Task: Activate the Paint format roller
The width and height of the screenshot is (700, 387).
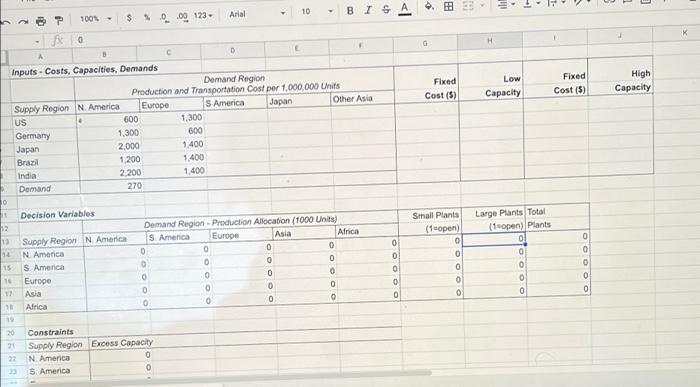Action: (x=58, y=20)
